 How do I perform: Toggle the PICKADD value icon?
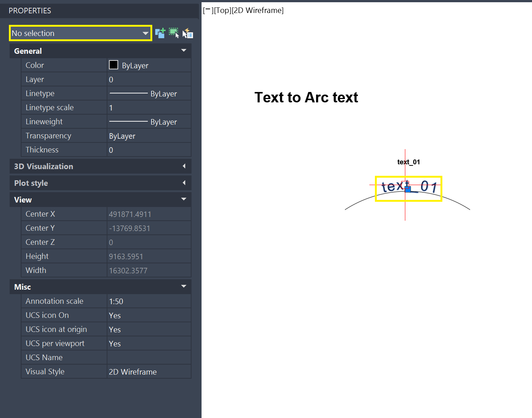pos(160,33)
